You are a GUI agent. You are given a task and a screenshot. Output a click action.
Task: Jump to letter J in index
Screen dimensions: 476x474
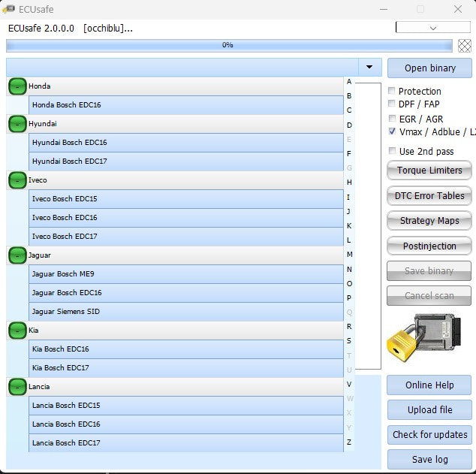tap(348, 211)
